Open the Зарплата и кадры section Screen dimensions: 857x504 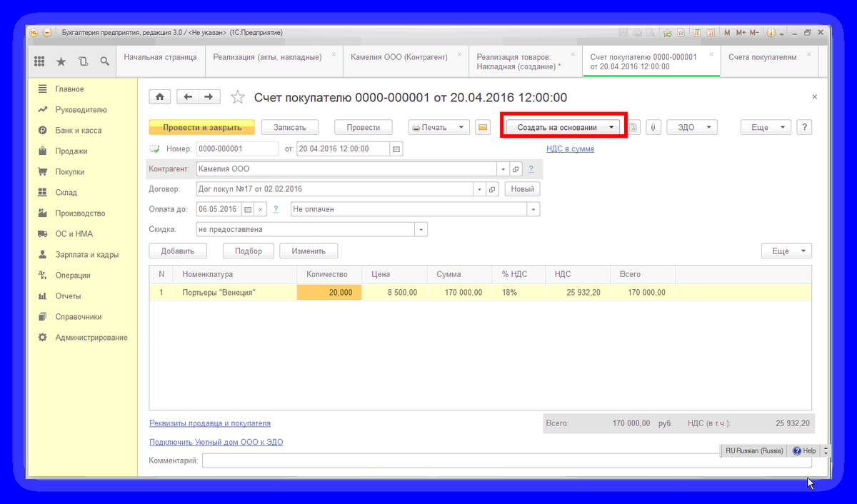87,255
